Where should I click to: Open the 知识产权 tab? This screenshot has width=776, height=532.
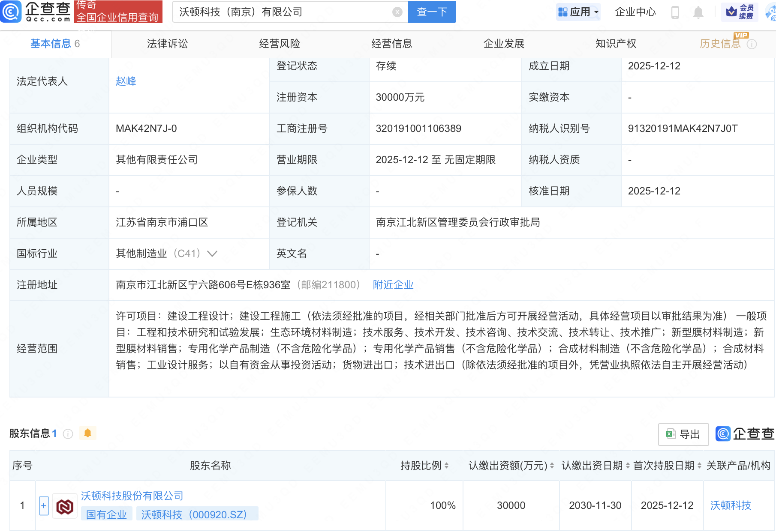tap(615, 43)
